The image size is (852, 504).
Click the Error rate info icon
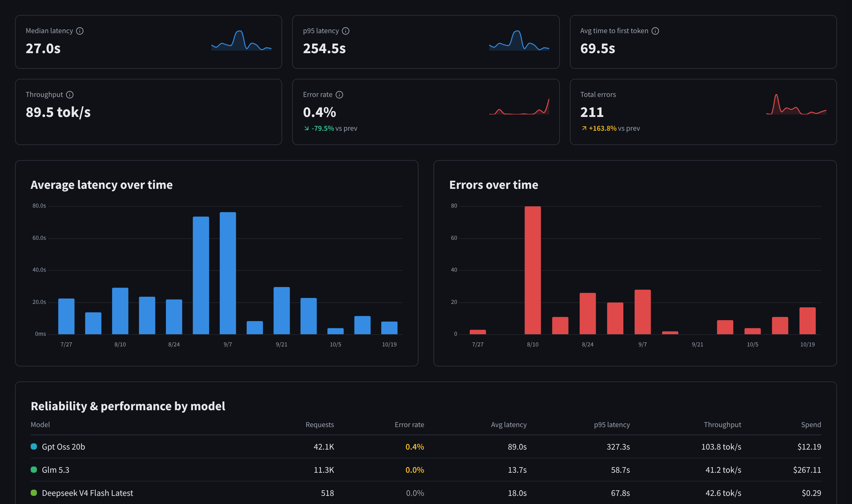(x=339, y=95)
